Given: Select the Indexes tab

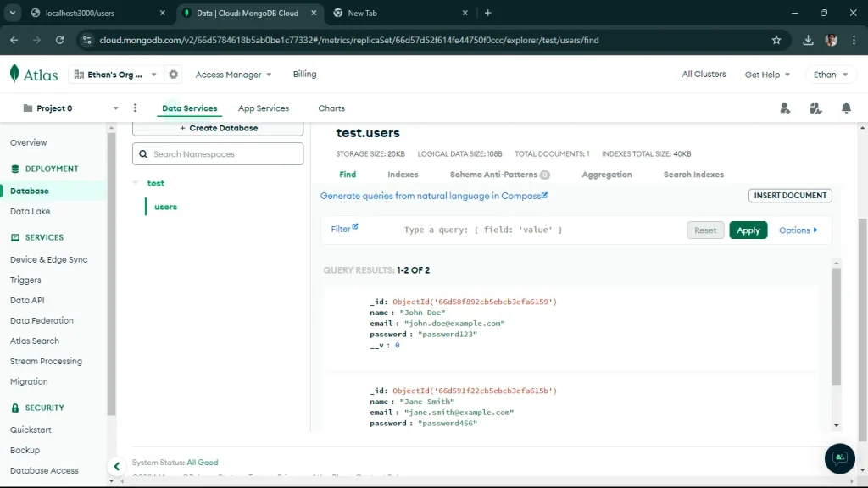Looking at the screenshot, I should tap(403, 175).
